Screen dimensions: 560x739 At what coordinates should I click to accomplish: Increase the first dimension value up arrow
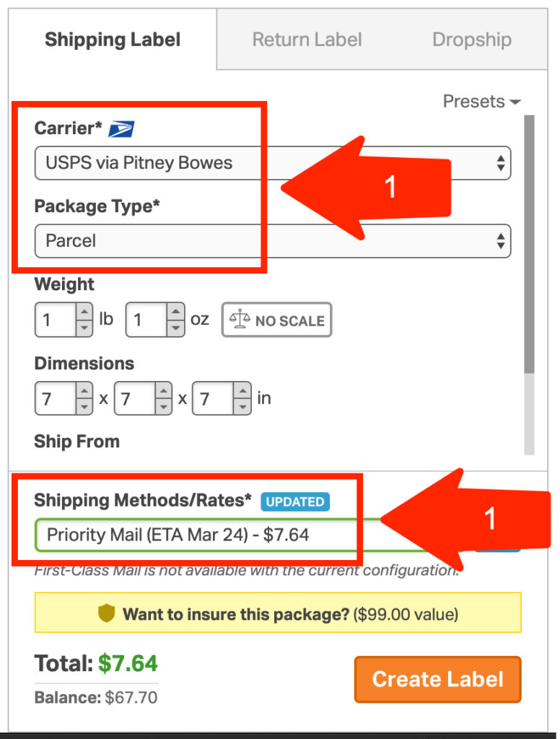point(84,390)
